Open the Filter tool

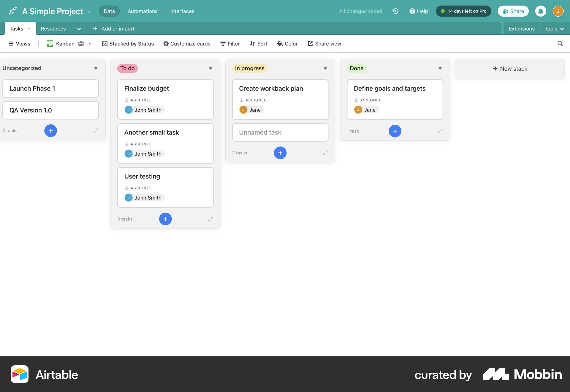pos(230,44)
